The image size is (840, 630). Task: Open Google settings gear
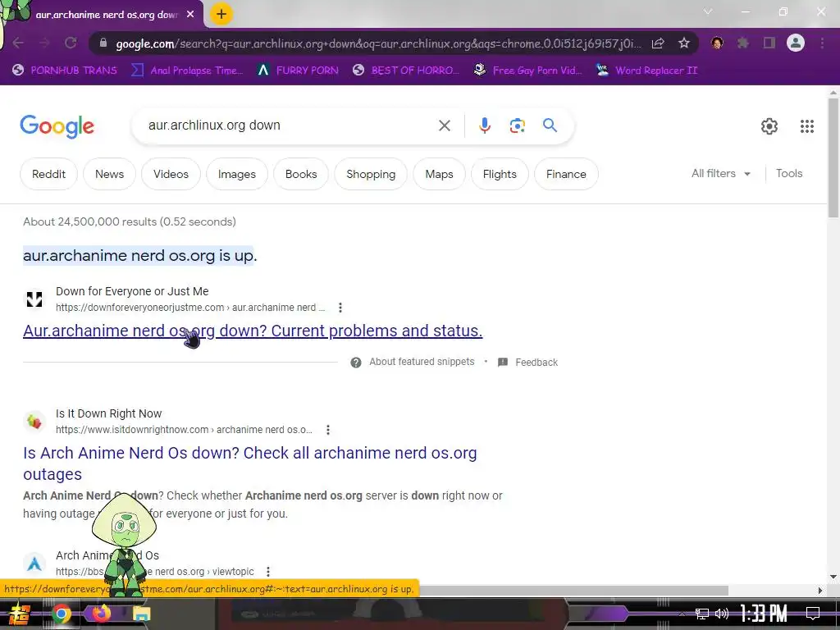(769, 126)
